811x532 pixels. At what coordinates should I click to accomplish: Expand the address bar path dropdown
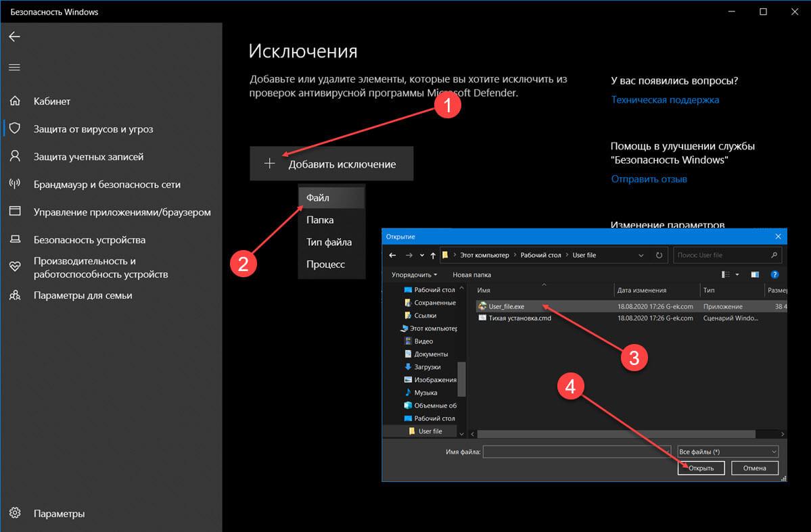coord(641,256)
